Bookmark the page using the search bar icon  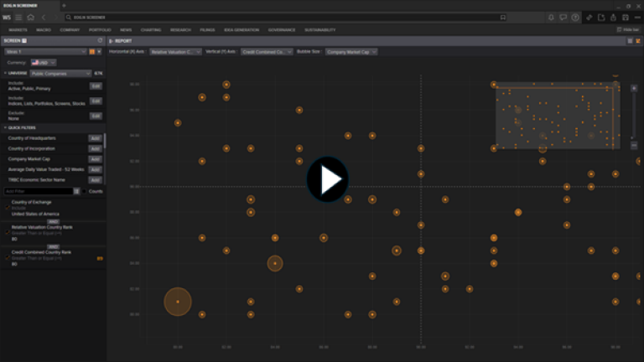click(x=502, y=17)
